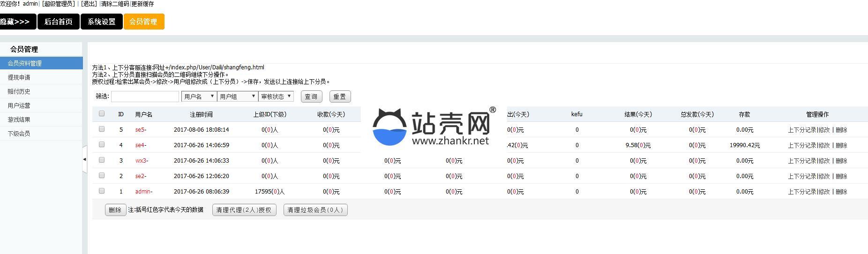Collapse sidebar with the left arrow handle
The image size is (868, 254).
click(84, 159)
